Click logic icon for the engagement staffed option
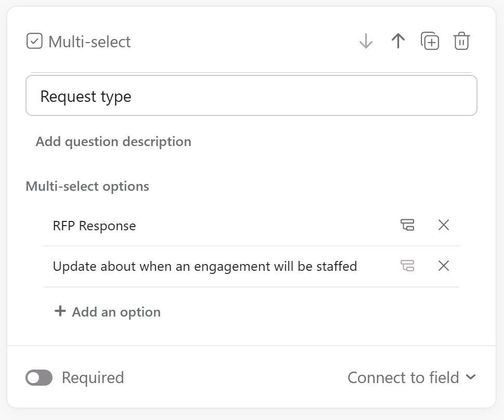This screenshot has width=504, height=420. [407, 266]
